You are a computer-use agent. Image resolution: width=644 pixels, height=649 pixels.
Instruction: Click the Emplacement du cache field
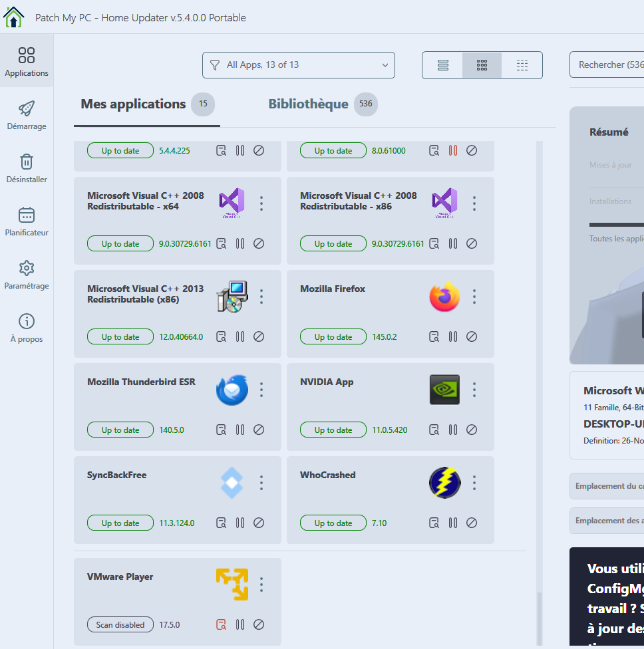click(x=607, y=486)
